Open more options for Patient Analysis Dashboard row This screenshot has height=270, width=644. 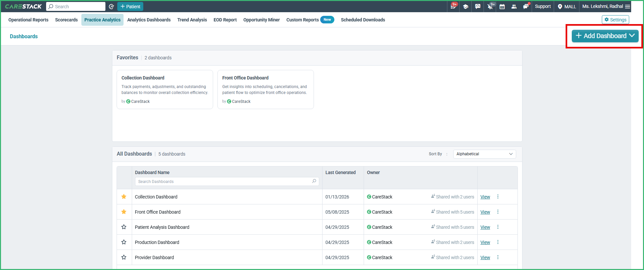(x=498, y=227)
